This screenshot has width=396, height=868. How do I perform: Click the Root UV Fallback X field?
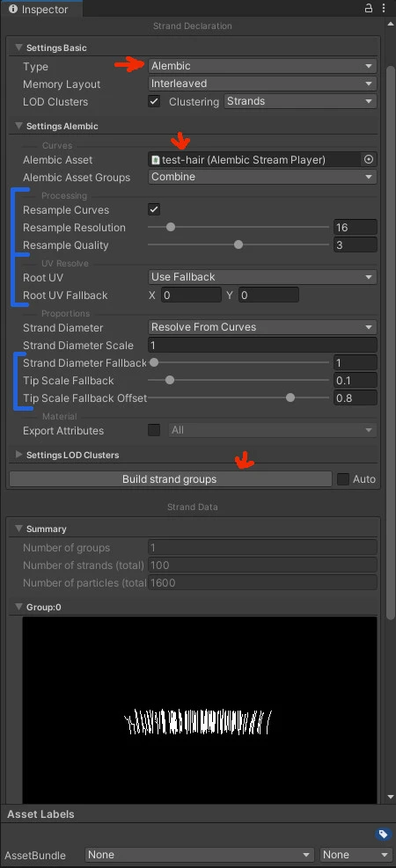click(x=191, y=295)
